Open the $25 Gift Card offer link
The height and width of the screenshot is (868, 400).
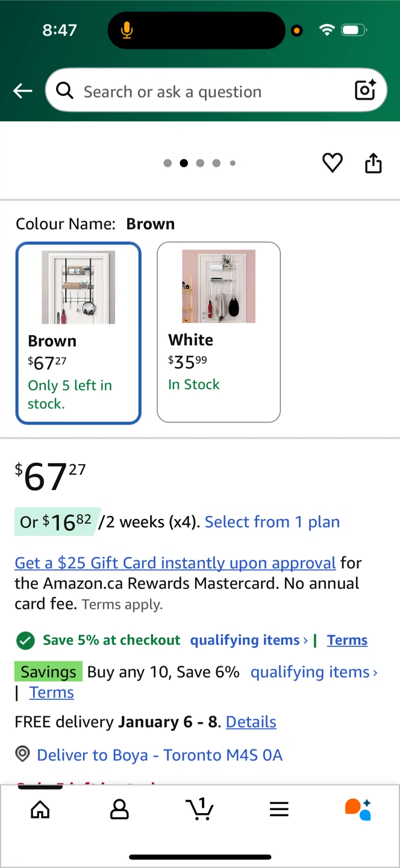point(175,563)
